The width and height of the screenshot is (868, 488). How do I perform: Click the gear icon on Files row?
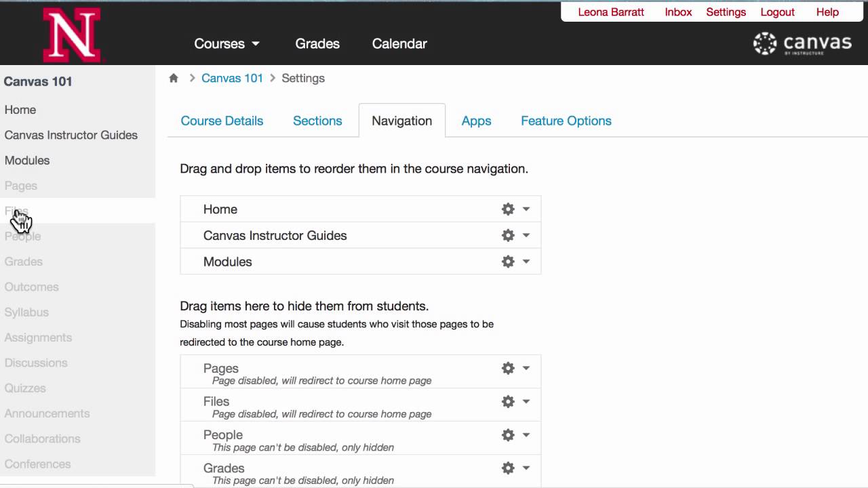point(508,401)
